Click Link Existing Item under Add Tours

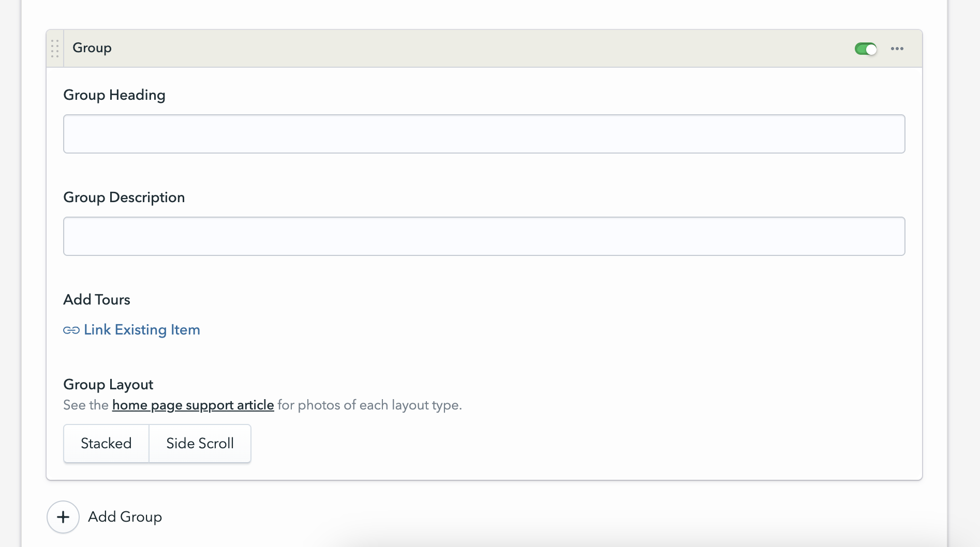[x=142, y=329]
